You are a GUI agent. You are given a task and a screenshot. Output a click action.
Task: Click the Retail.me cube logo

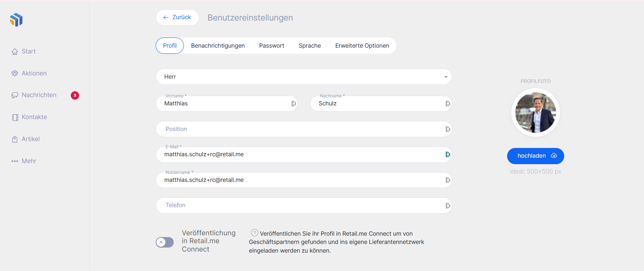[16, 20]
